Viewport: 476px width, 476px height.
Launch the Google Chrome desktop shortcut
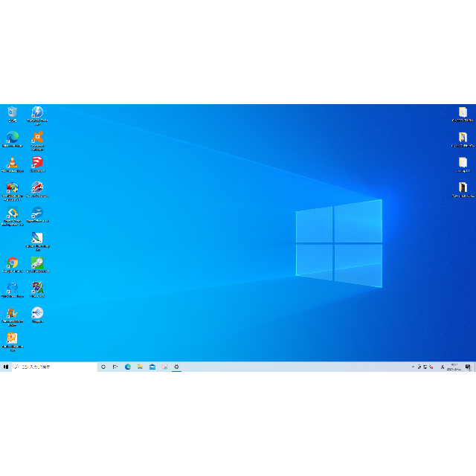click(x=13, y=265)
